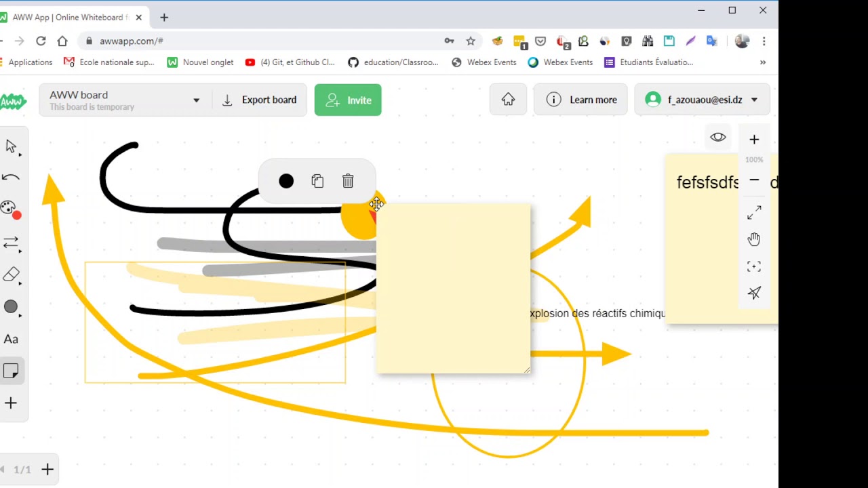Toggle the eye visibility icon
Screen dimensions: 868x488
[718, 138]
